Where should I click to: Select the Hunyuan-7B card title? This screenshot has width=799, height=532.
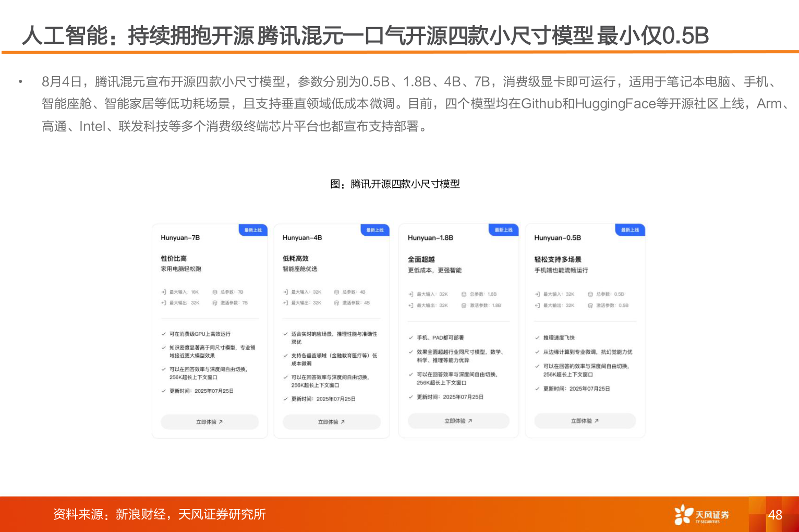pyautogui.click(x=180, y=238)
